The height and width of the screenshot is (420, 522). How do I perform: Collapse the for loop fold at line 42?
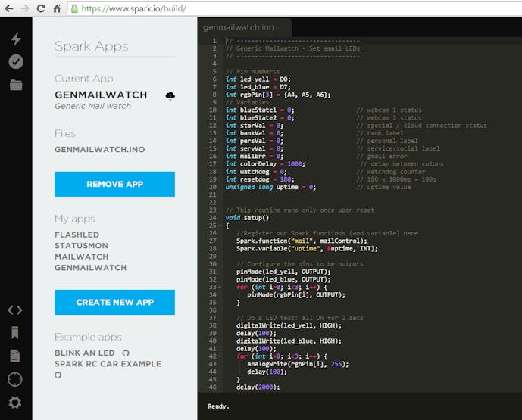(x=220, y=356)
